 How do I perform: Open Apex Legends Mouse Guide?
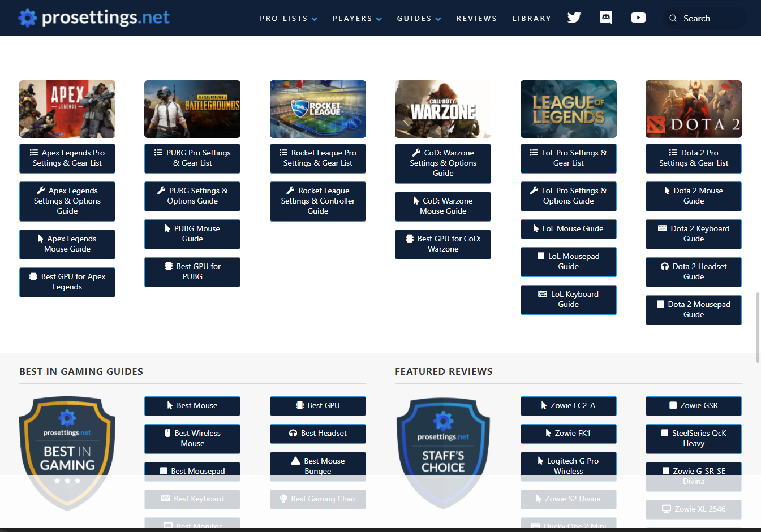[67, 244]
